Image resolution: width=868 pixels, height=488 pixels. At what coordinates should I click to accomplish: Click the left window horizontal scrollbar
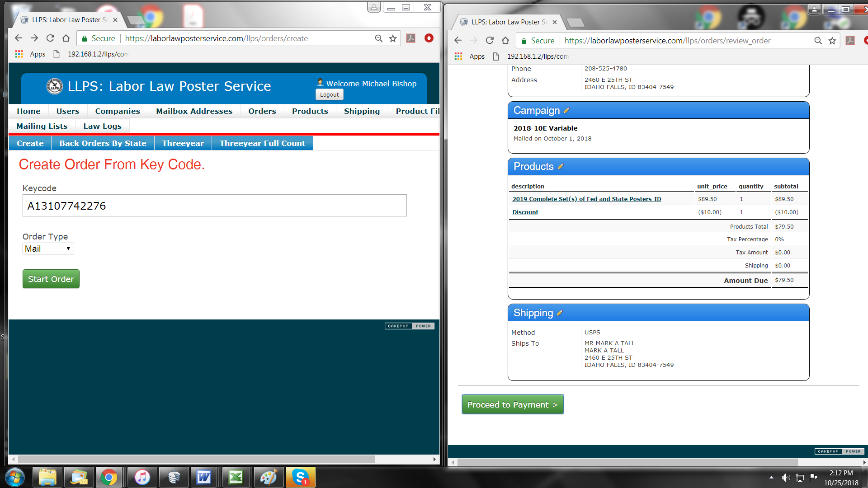(196, 459)
